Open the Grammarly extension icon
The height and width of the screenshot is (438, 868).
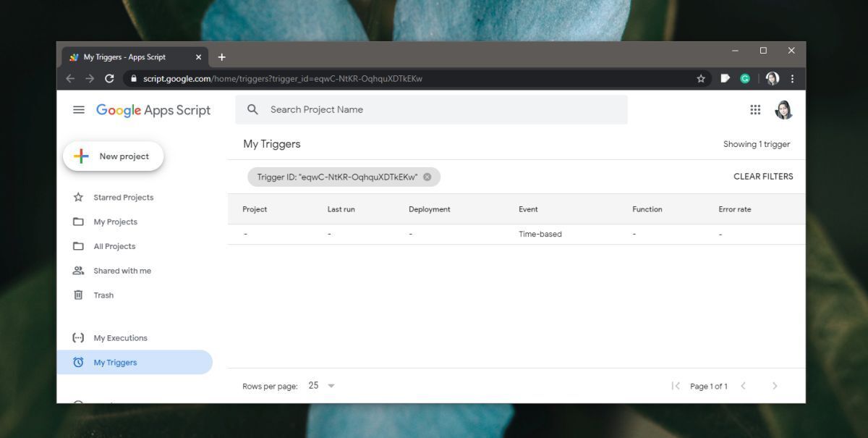pos(745,78)
